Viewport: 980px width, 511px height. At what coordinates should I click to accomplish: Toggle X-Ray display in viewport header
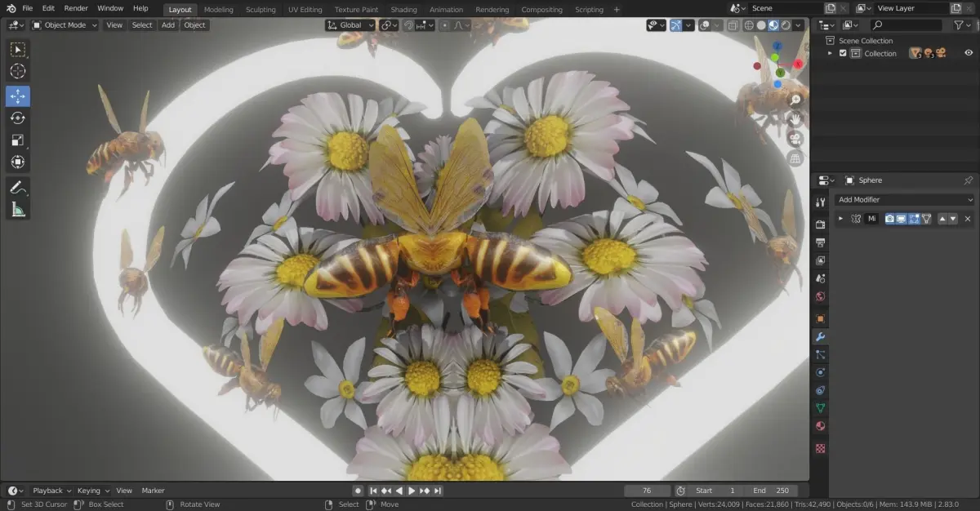pos(732,25)
